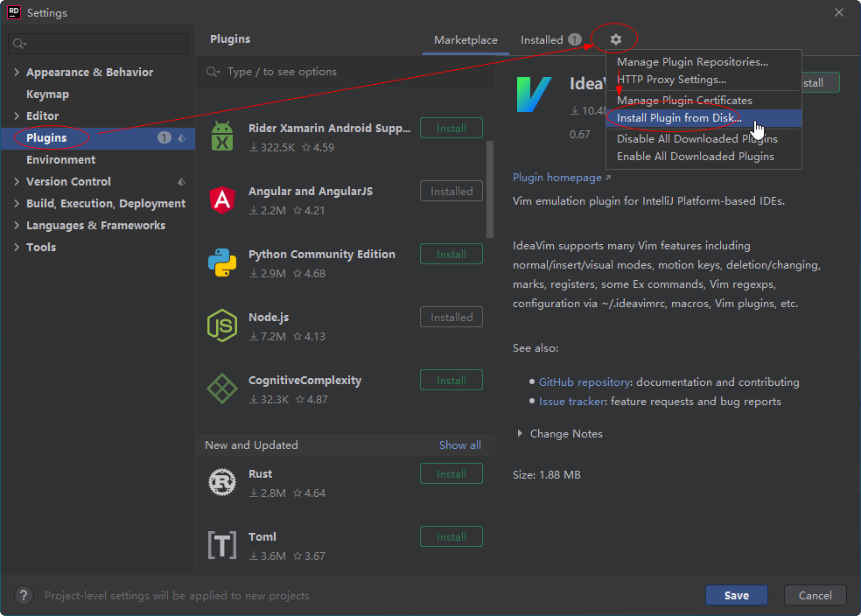The height and width of the screenshot is (616, 861).
Task: Switch to the Installed tab
Action: pos(550,40)
